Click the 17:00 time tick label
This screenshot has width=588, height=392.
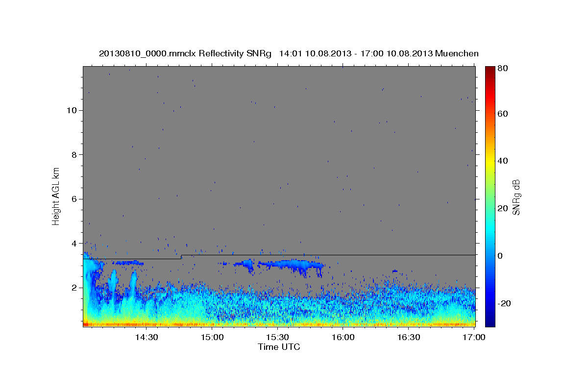click(474, 338)
